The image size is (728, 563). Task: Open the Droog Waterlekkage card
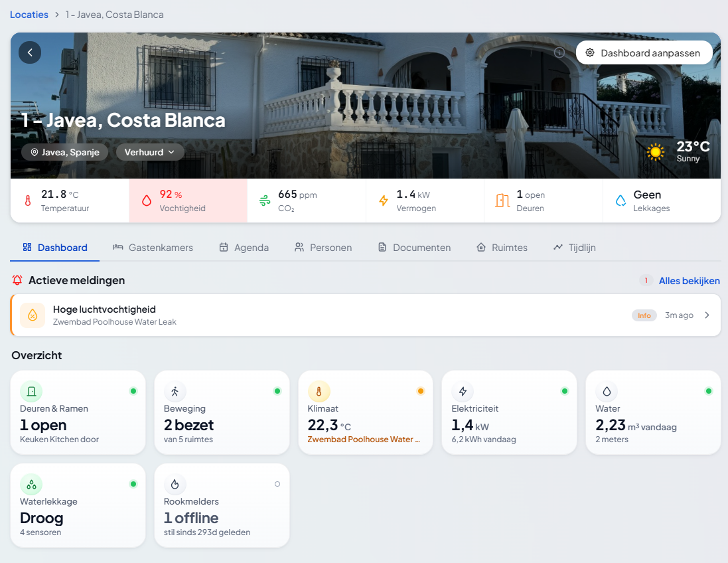pos(78,505)
